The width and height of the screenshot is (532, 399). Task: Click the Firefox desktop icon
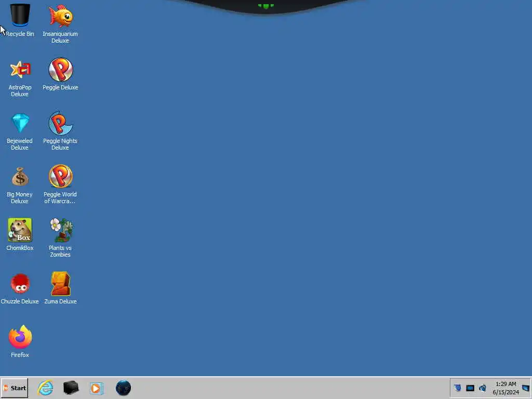coord(20,341)
